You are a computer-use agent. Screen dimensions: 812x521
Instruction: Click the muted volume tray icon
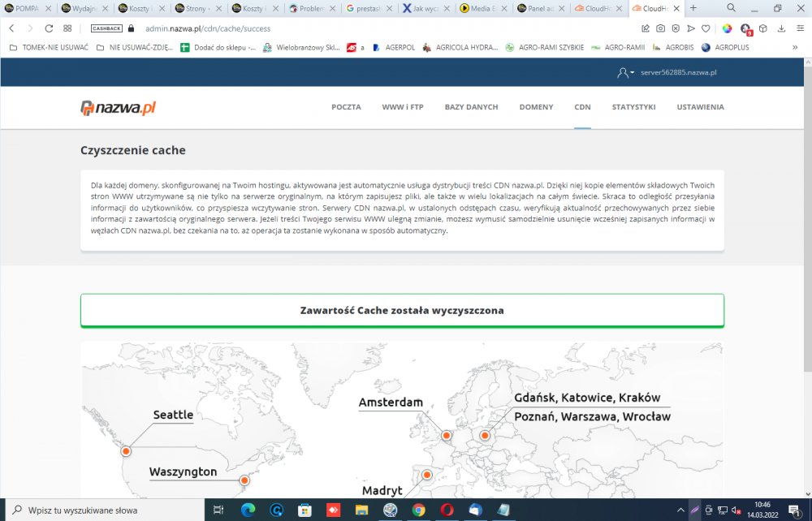pyautogui.click(x=736, y=510)
